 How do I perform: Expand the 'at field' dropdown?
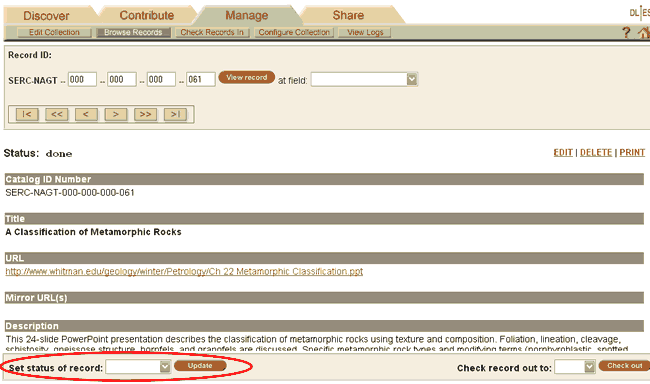click(x=364, y=79)
